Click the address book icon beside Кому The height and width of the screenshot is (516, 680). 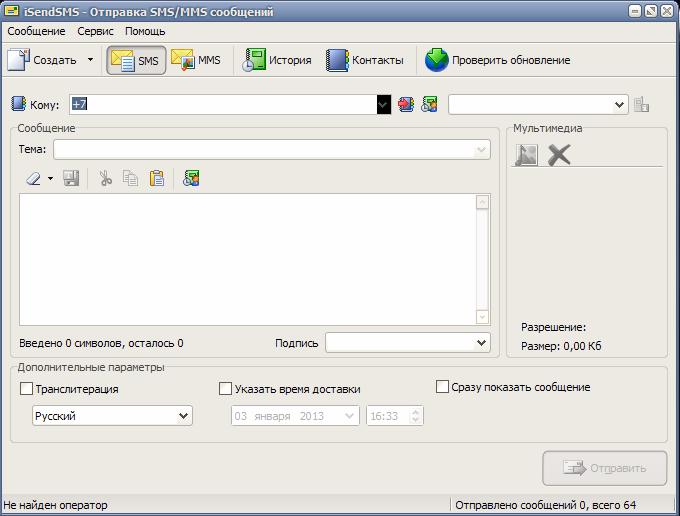[x=18, y=104]
